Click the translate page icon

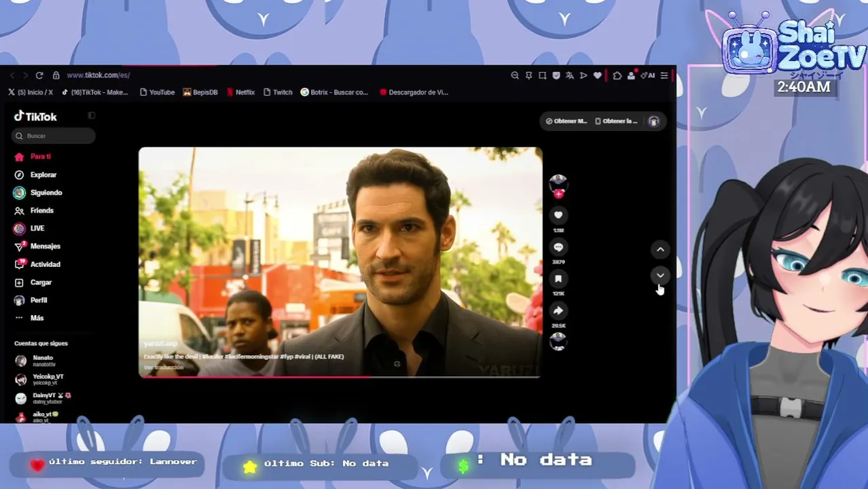pyautogui.click(x=570, y=75)
